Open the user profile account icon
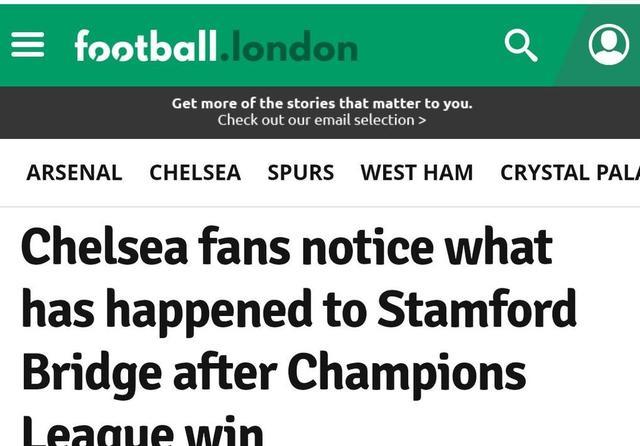640x446 pixels. click(608, 45)
